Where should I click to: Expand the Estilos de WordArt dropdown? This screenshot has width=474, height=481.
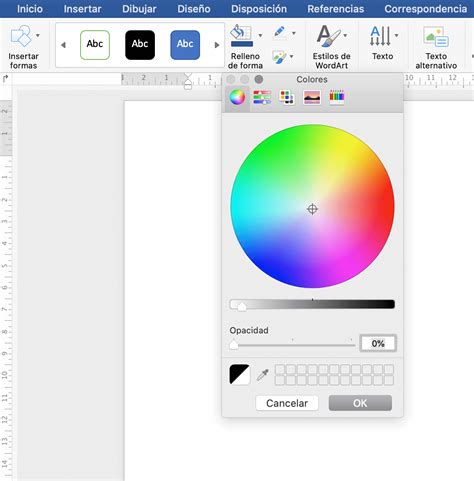tap(345, 35)
